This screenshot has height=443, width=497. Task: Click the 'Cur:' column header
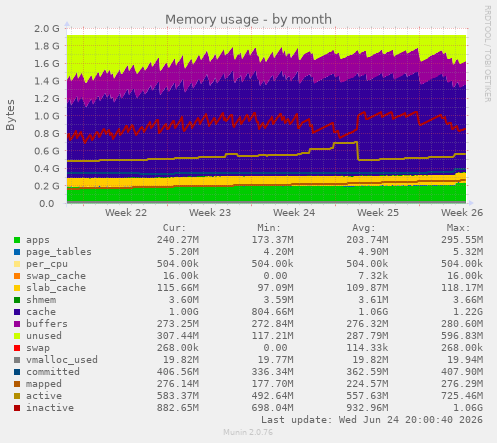[174, 228]
